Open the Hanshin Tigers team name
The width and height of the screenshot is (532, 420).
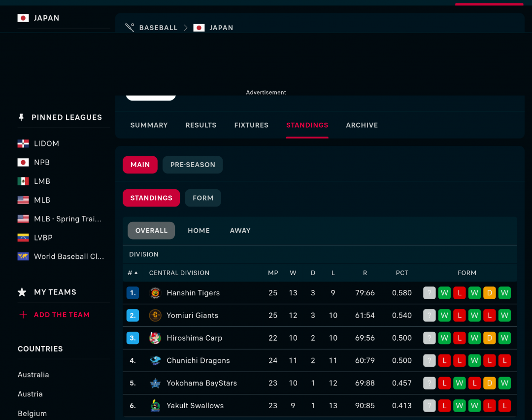pyautogui.click(x=193, y=293)
